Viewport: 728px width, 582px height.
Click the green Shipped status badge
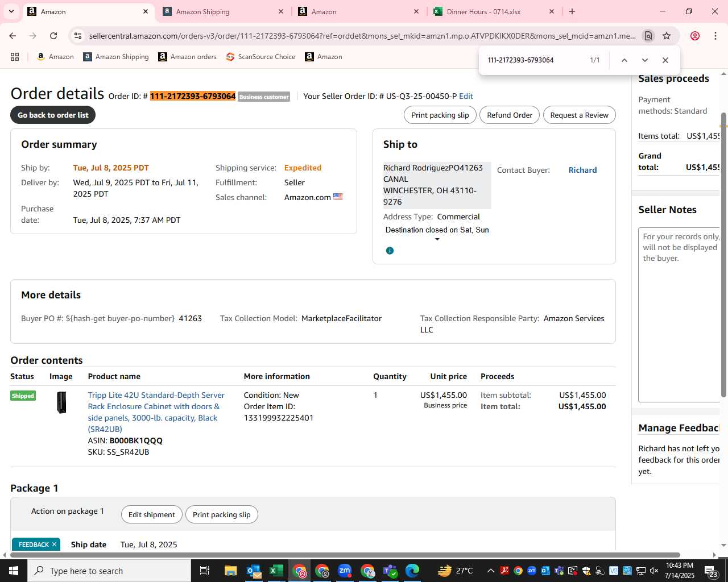click(x=23, y=396)
